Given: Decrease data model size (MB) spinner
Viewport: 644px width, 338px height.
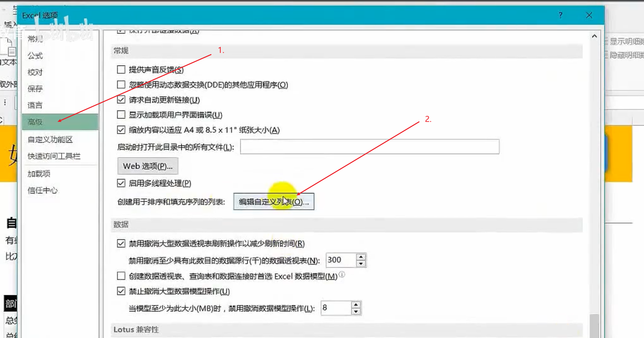Looking at the screenshot, I should (356, 312).
